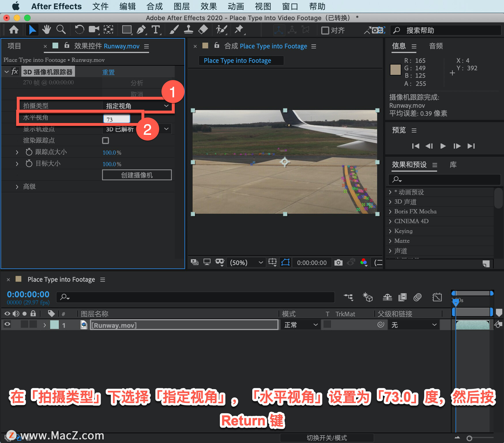This screenshot has width=504, height=443.
Task: Select the Eraser tool
Action: tap(203, 30)
